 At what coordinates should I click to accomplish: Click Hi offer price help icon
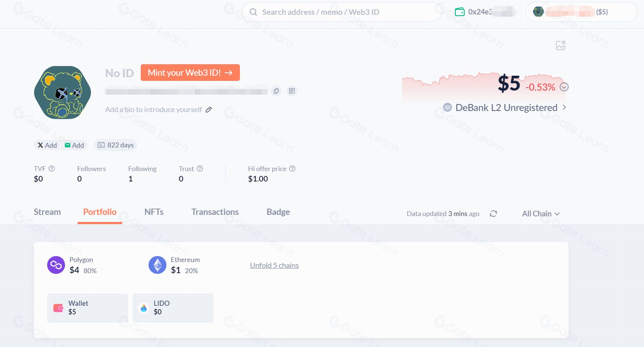pyautogui.click(x=292, y=168)
